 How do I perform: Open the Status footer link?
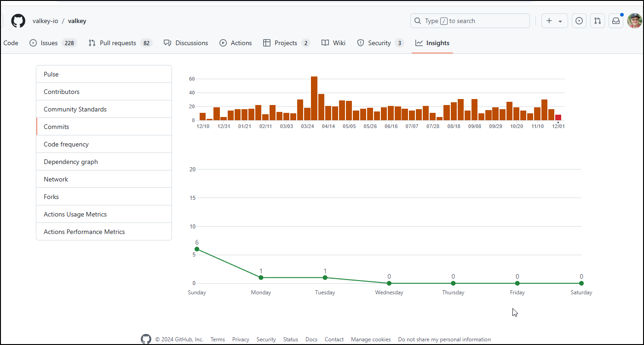pyautogui.click(x=291, y=339)
